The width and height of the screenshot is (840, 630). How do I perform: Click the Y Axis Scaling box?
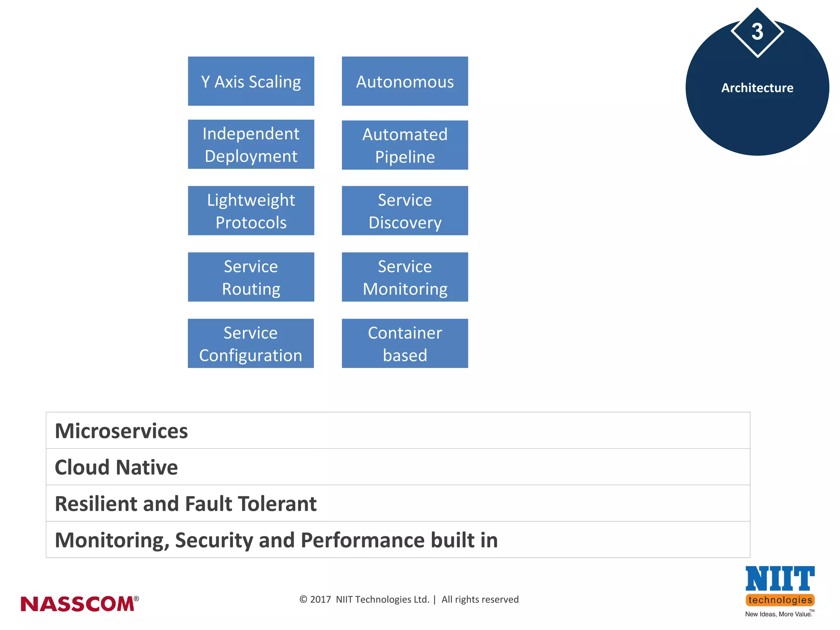tap(251, 81)
